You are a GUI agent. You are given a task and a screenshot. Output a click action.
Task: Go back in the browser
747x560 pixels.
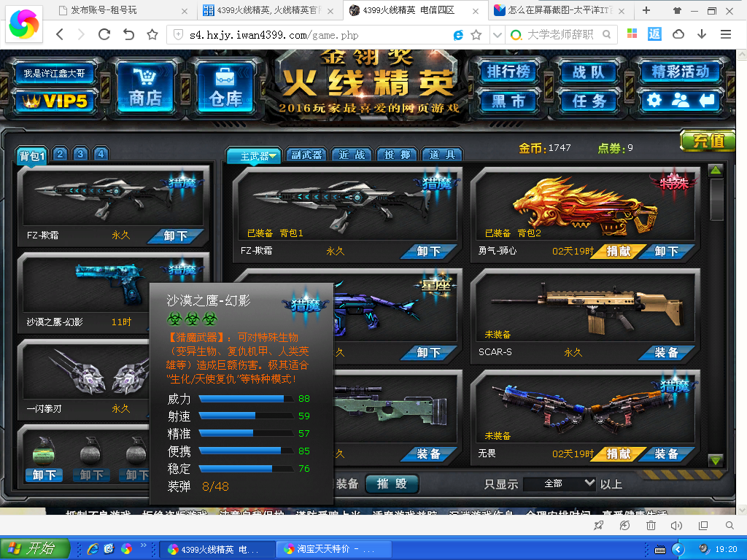click(x=60, y=34)
